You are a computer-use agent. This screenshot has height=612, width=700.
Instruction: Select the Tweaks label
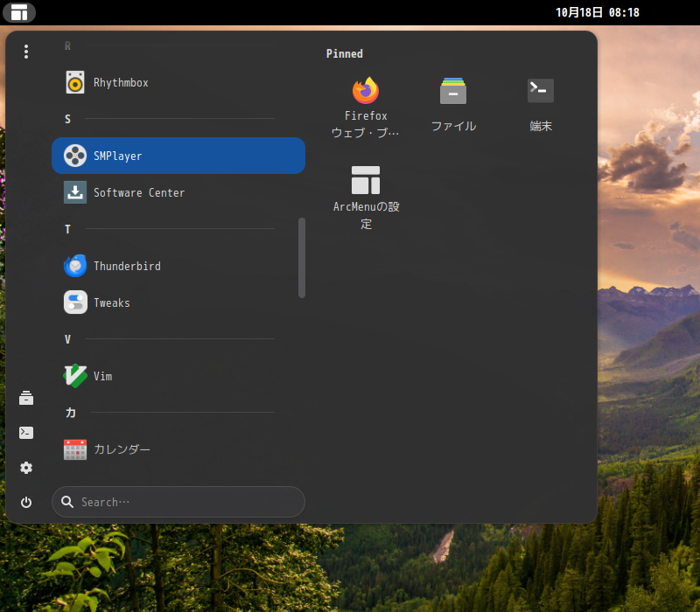(x=112, y=303)
